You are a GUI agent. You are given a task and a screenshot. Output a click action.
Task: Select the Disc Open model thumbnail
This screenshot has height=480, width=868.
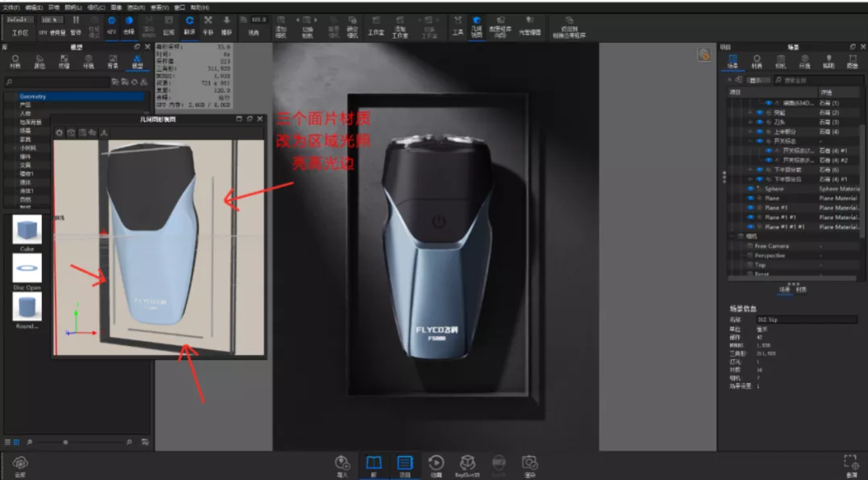(x=27, y=268)
